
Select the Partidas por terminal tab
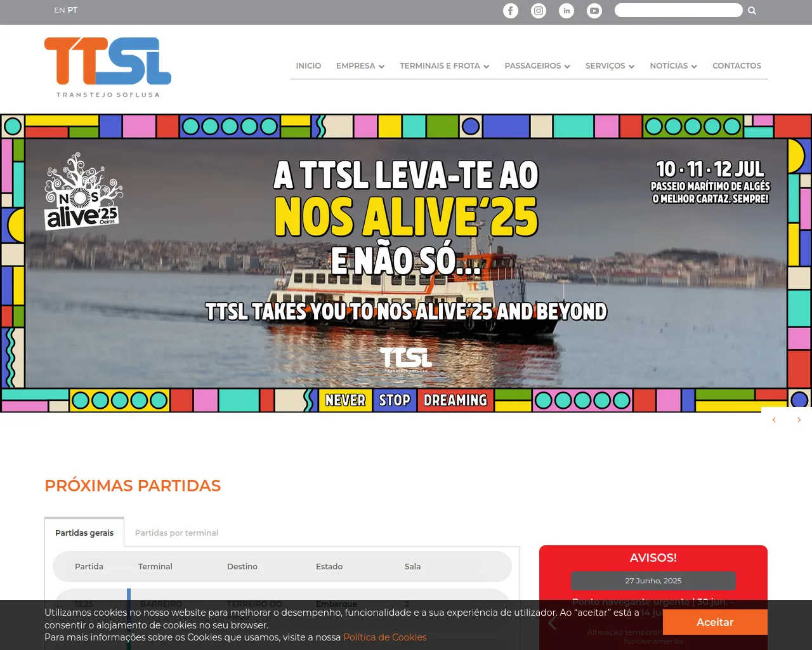(x=176, y=533)
